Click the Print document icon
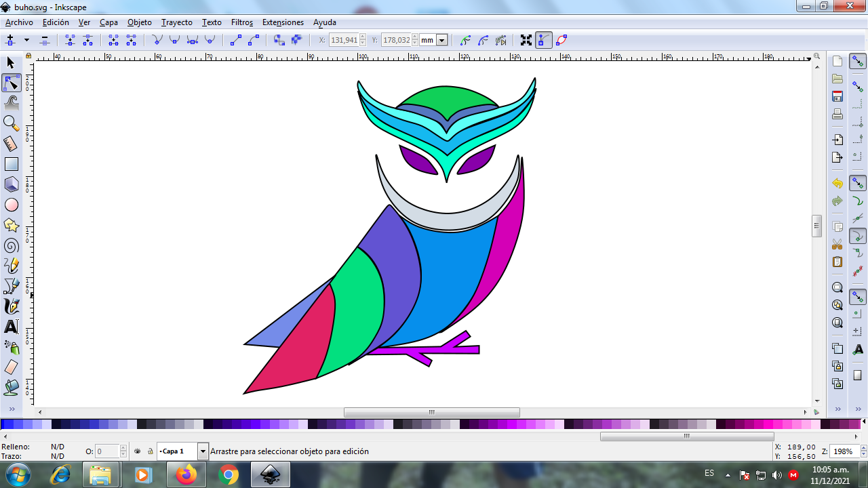 tap(837, 114)
